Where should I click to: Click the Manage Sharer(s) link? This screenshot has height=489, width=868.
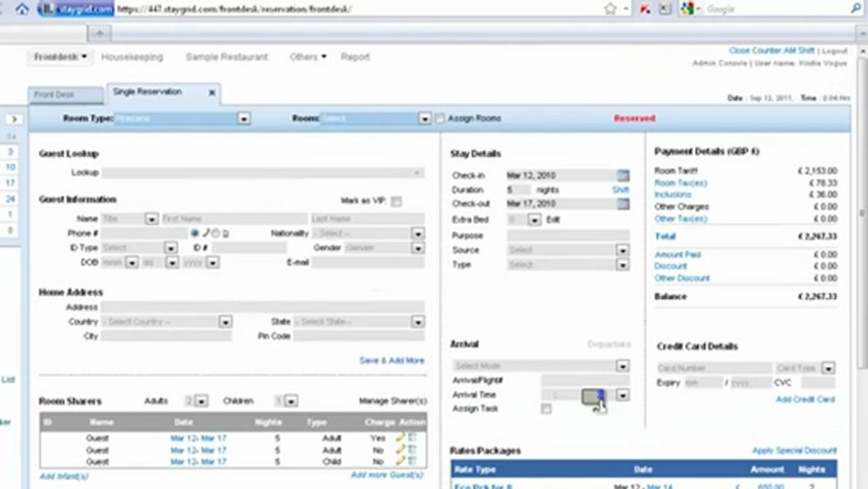[393, 401]
